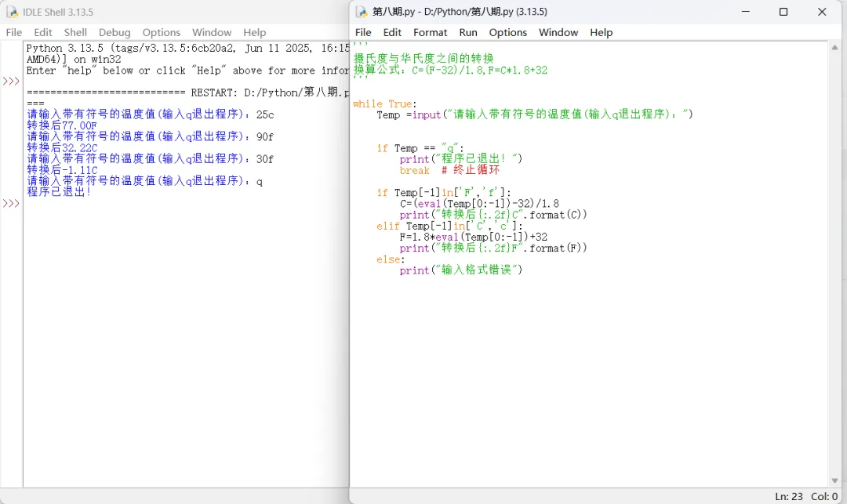The height and width of the screenshot is (504, 847).
Task: Click the print("输入格式错误") line
Action: (x=461, y=270)
